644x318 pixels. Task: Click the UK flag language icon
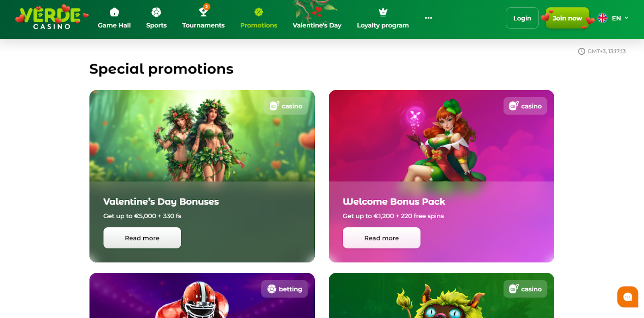tap(602, 18)
